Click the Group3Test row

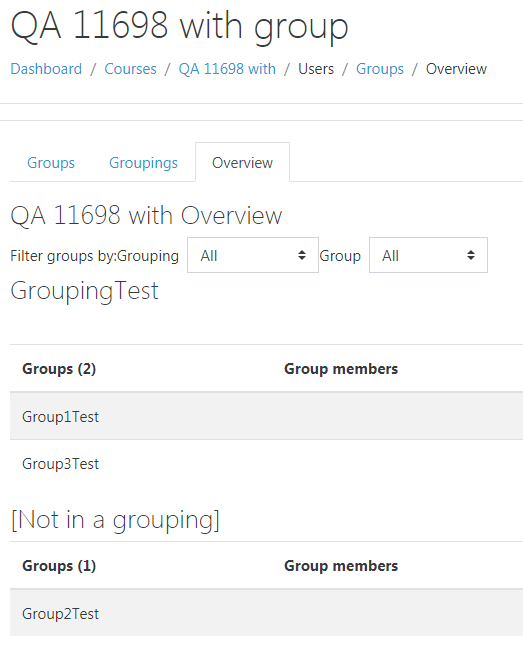click(266, 464)
